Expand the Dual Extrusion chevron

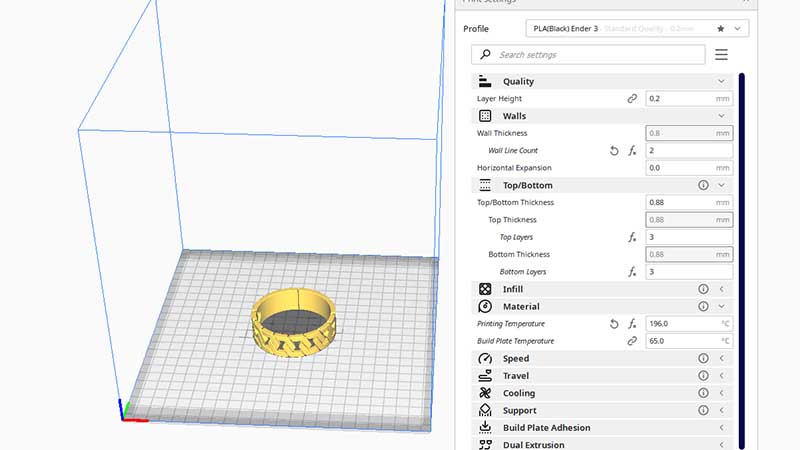point(721,445)
